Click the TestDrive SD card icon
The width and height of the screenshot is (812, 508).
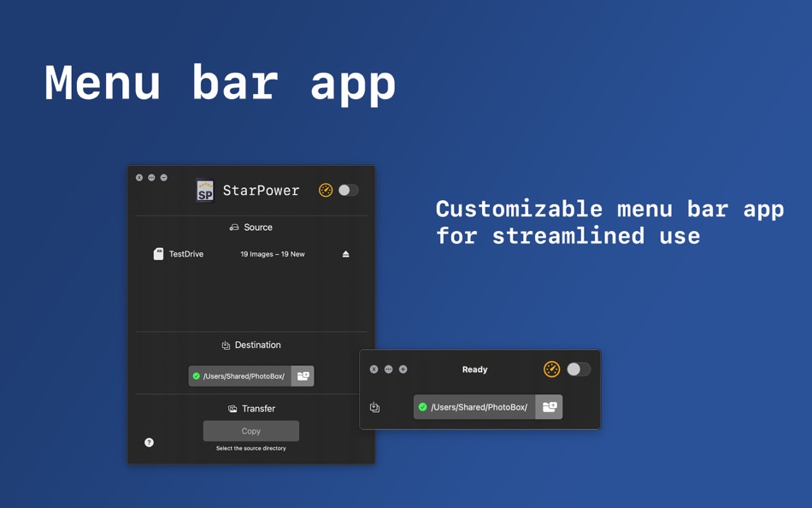point(158,254)
